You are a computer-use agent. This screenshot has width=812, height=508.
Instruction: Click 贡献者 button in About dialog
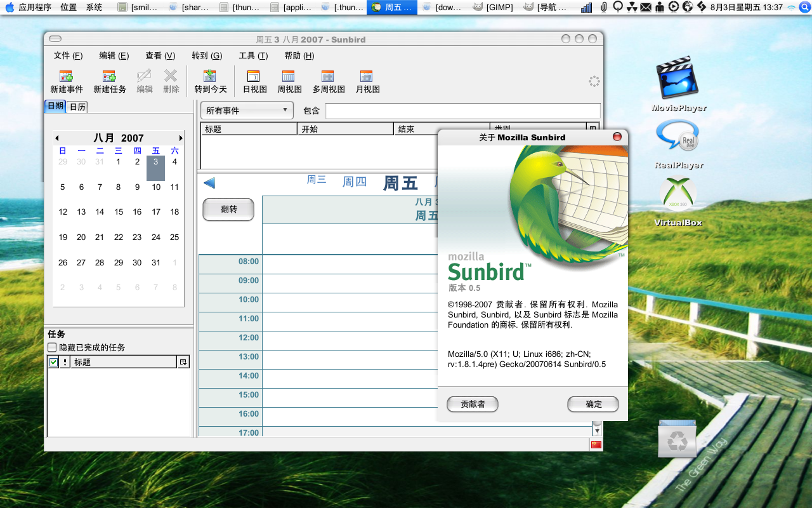pyautogui.click(x=473, y=404)
